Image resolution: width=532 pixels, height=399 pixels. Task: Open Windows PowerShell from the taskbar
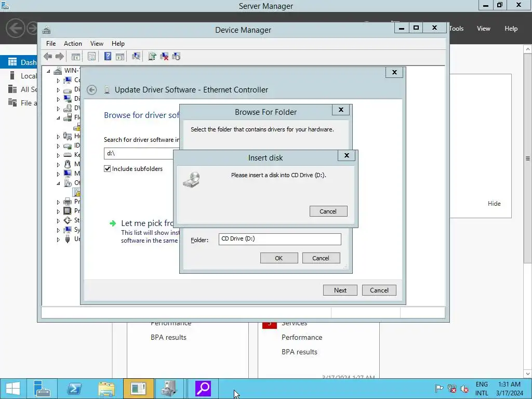tap(74, 389)
